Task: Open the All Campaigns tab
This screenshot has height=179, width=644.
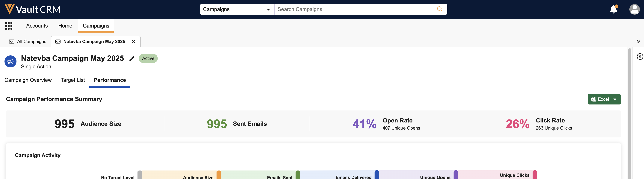Action: click(x=28, y=42)
